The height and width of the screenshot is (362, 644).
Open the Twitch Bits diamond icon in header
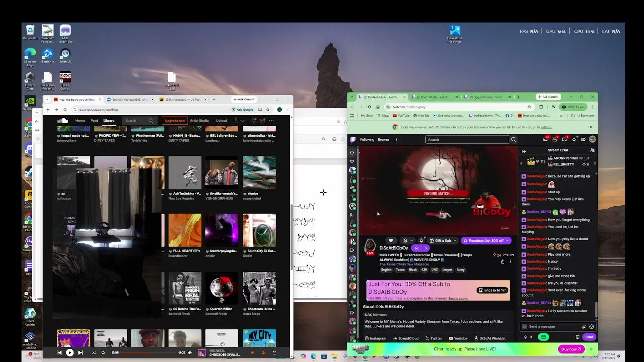(574, 139)
